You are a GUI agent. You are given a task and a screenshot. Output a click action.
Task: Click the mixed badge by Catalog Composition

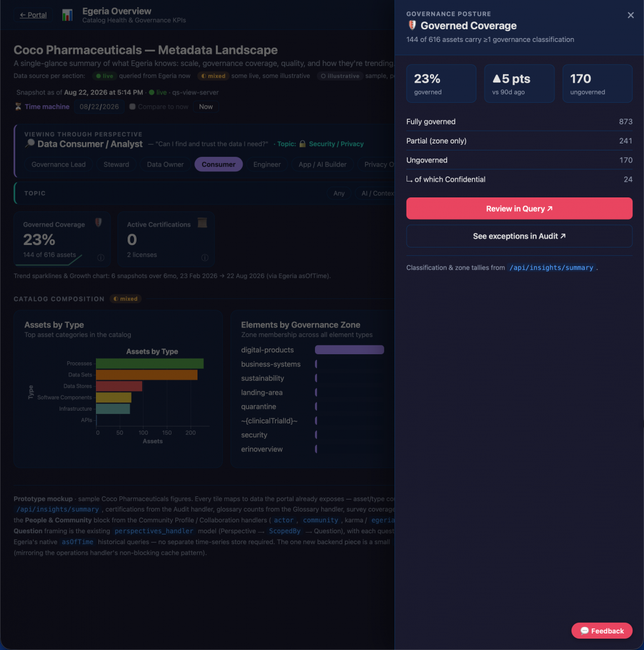pyautogui.click(x=126, y=298)
